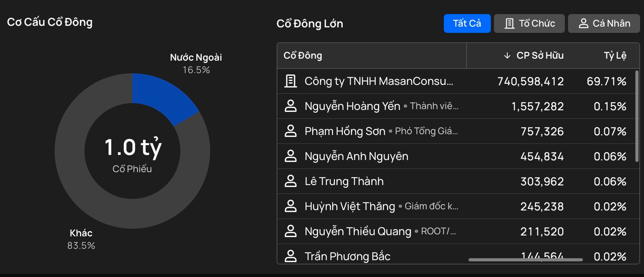The height and width of the screenshot is (277, 644).
Task: Open Lê Trung Thành shareholder name
Action: 344,181
